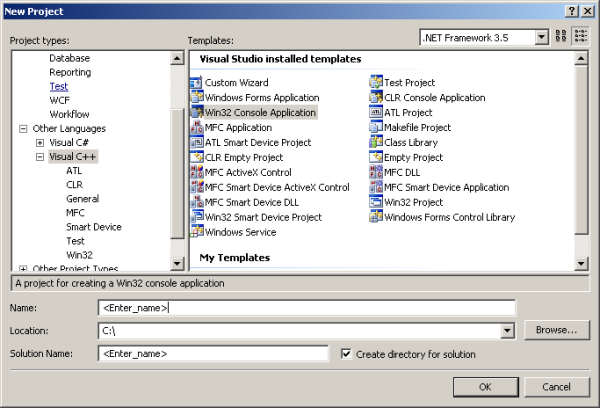600x408 pixels.
Task: Open the Location path dropdown arrow
Action: [507, 331]
